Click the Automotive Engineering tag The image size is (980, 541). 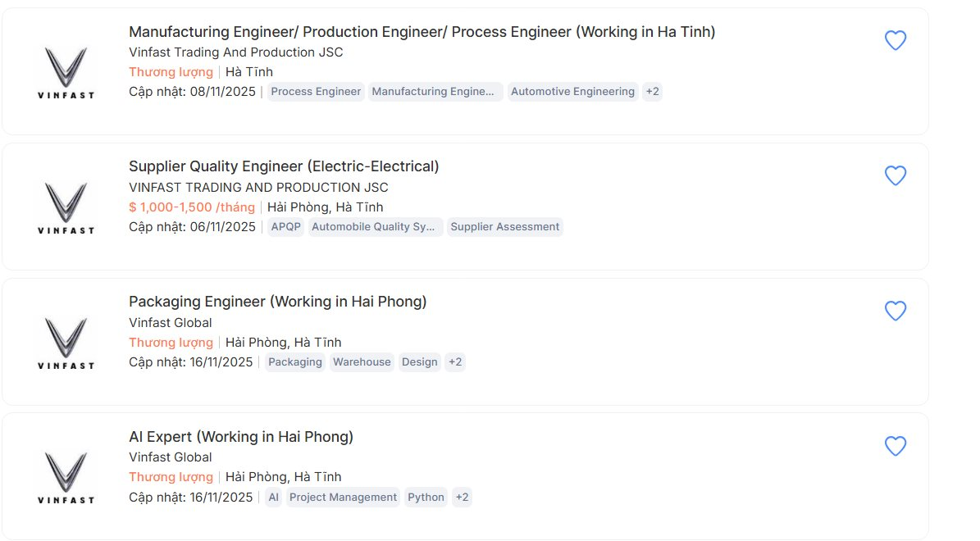pos(572,92)
